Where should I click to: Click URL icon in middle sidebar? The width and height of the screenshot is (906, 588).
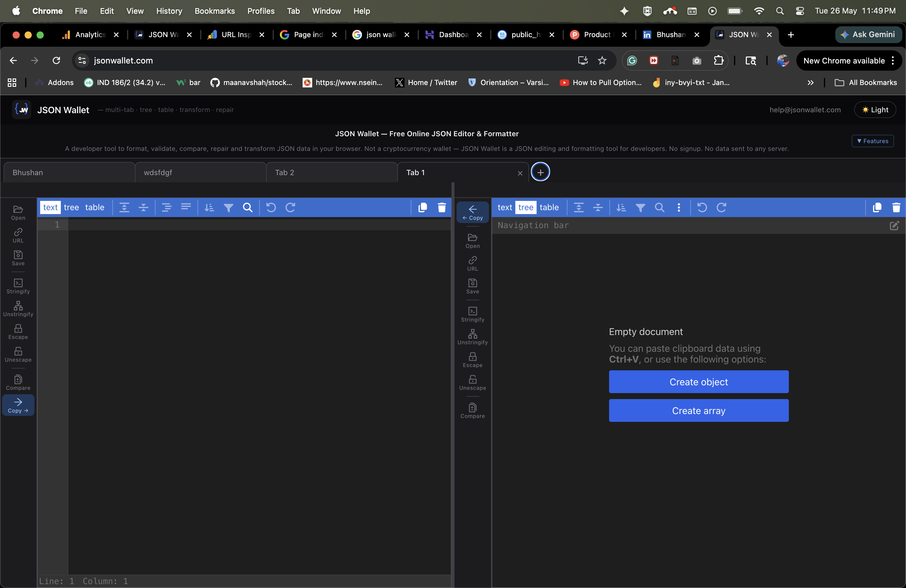(x=472, y=263)
